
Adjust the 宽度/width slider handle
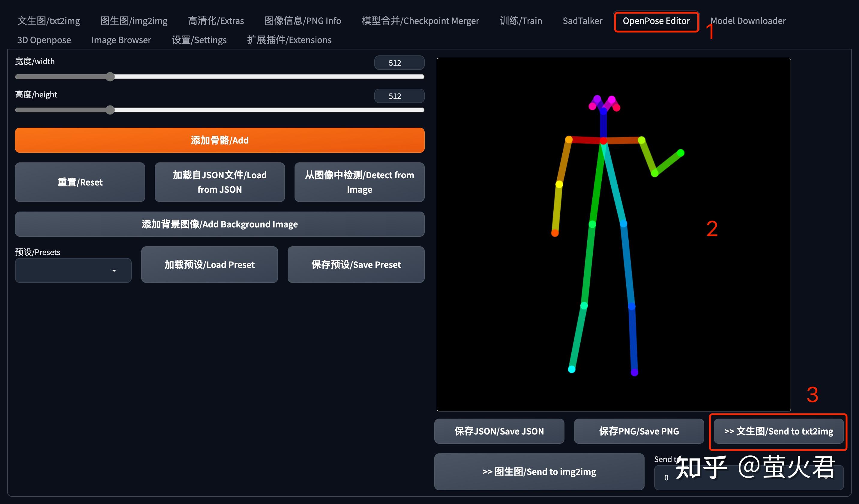point(110,77)
